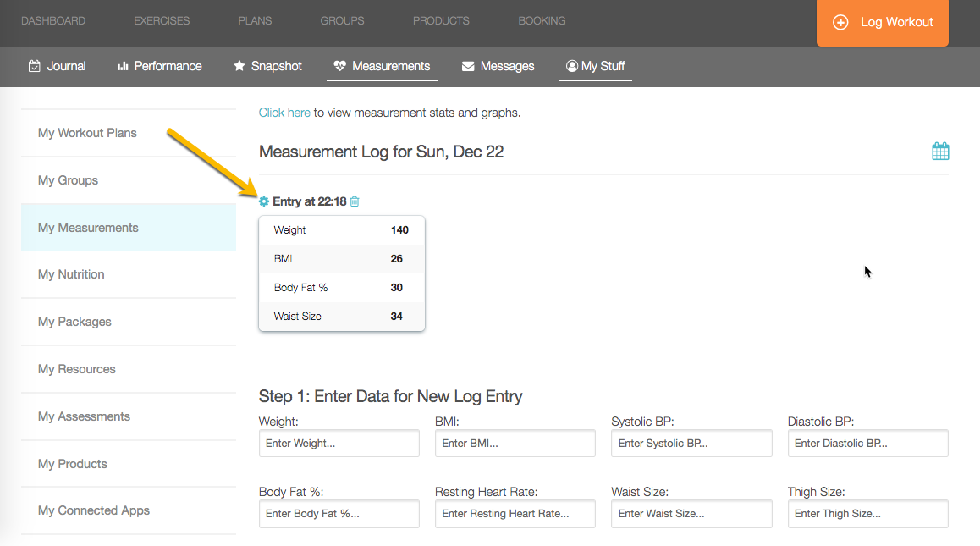Click the gear icon beside Entry at 22:18
Screen dimensions: 980x546
[x=264, y=201]
